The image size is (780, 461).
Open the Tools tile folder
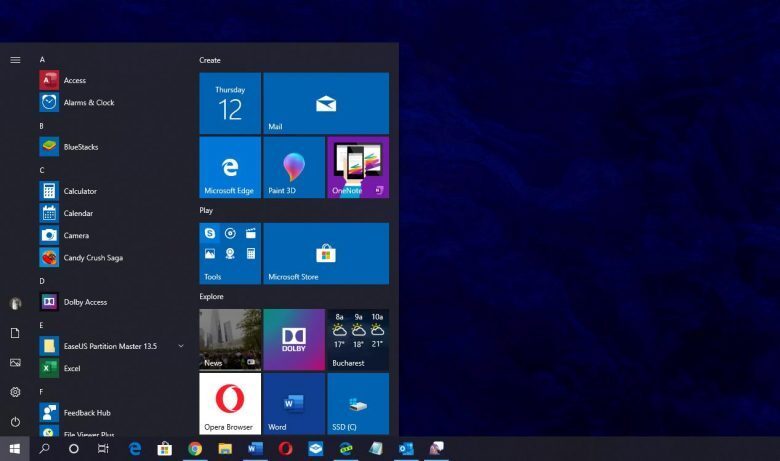pyautogui.click(x=229, y=254)
